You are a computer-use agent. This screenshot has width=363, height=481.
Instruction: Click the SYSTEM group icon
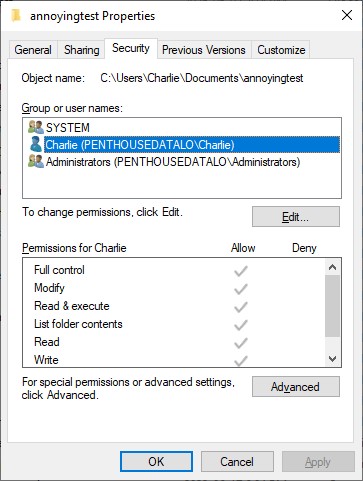(x=36, y=127)
